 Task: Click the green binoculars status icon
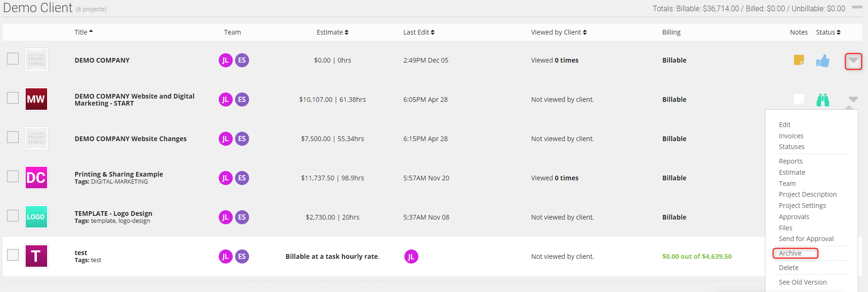[823, 100]
